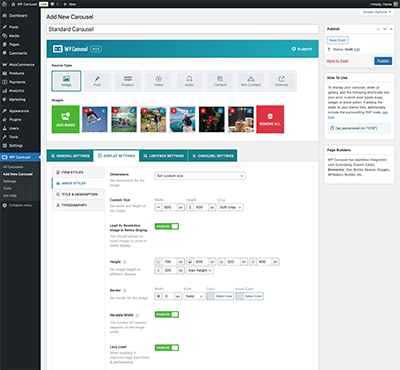Switch to Display Settings tab

[116, 156]
